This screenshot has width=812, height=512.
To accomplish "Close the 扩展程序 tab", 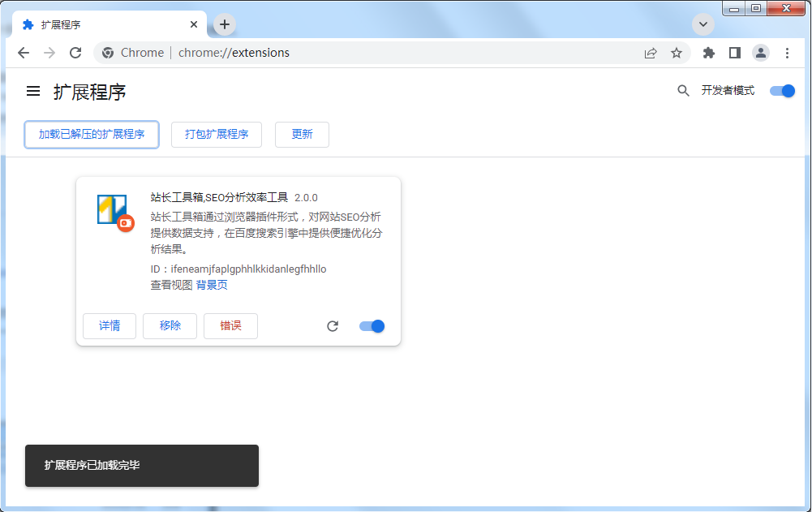I will coord(194,24).
